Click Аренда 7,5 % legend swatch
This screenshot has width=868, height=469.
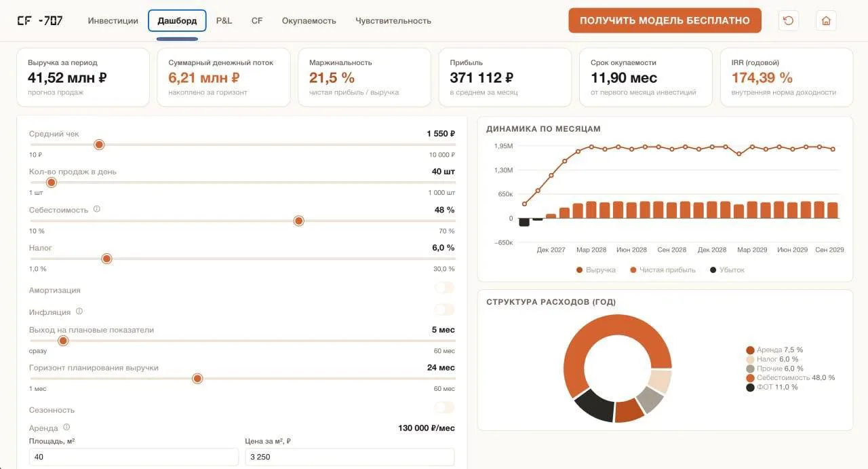(750, 350)
